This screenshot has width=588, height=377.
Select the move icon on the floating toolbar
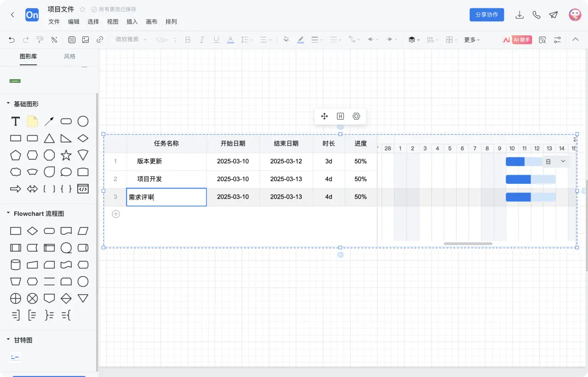(x=324, y=116)
